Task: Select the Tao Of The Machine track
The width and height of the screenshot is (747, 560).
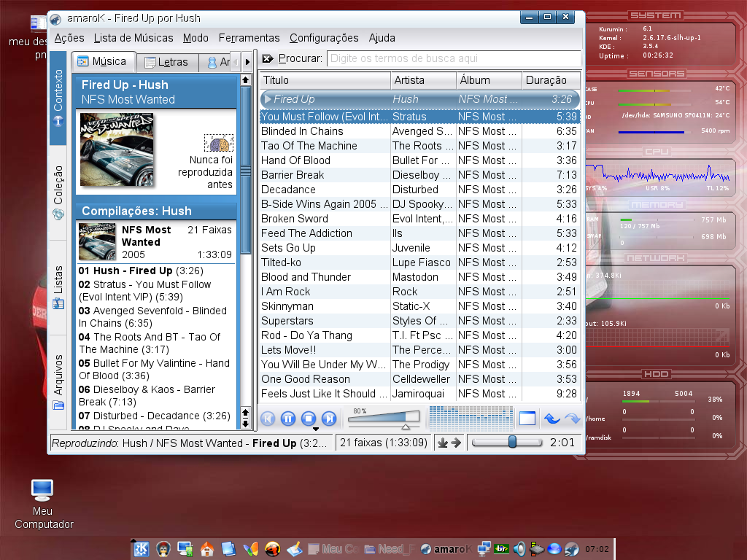Action: [x=419, y=146]
